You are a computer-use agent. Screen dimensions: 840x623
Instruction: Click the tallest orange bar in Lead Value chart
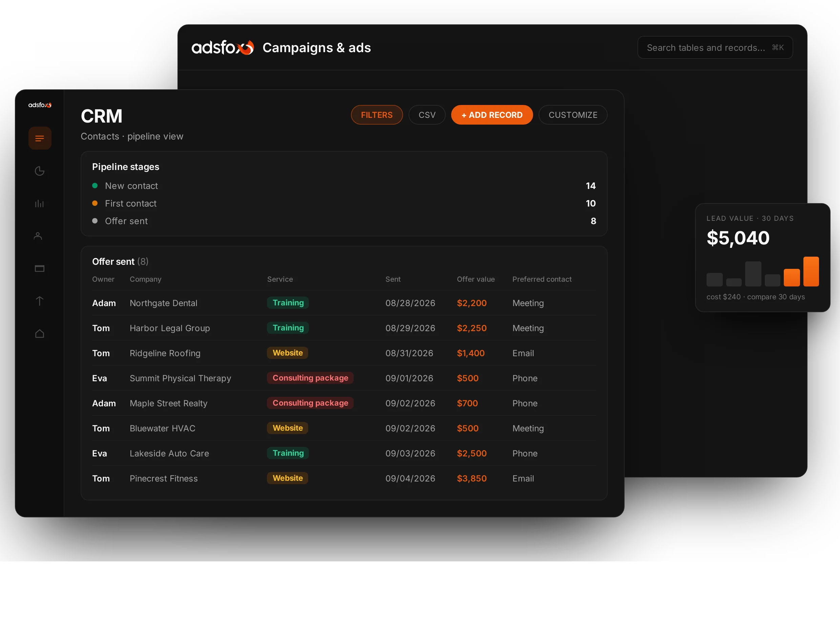(811, 272)
